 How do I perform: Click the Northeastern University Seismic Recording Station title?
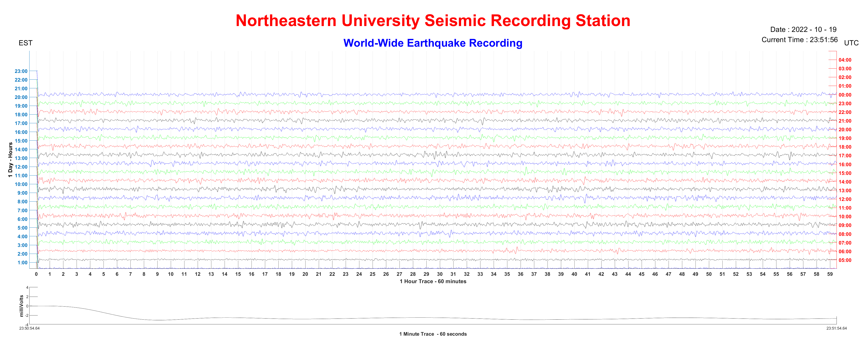pyautogui.click(x=433, y=21)
